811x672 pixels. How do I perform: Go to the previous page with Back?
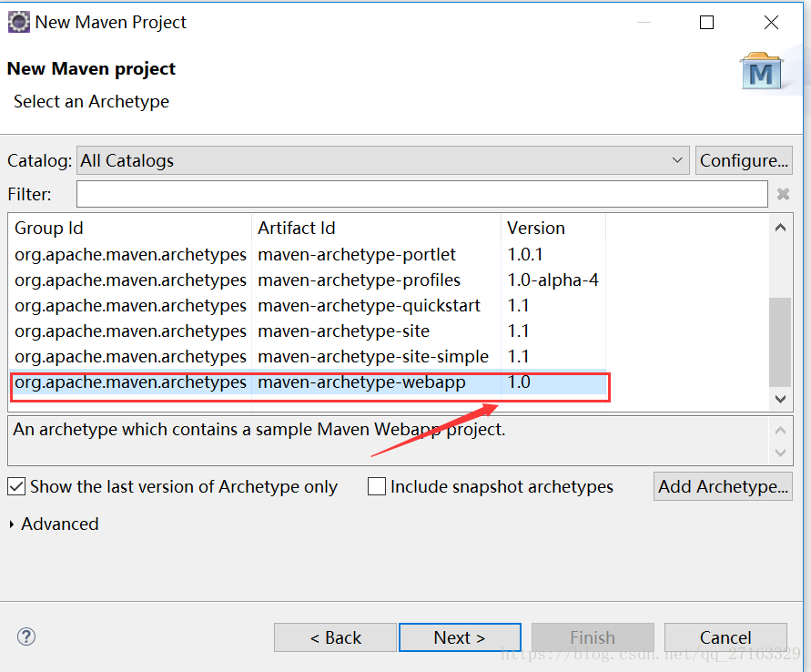tap(335, 637)
